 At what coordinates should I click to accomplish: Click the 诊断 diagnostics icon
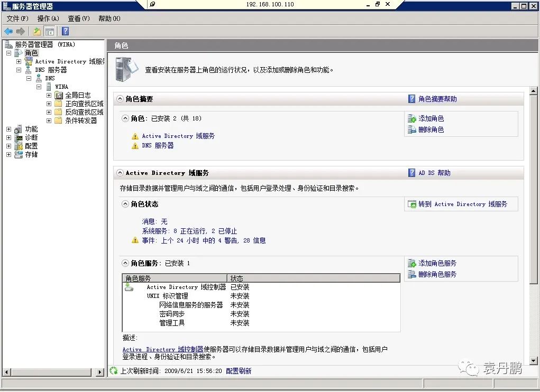click(19, 137)
